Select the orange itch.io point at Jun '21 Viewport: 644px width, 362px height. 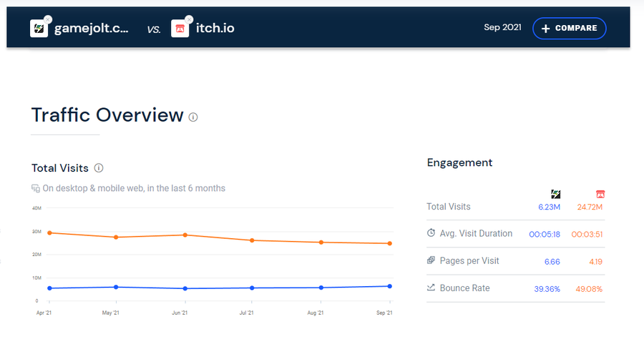pyautogui.click(x=185, y=235)
